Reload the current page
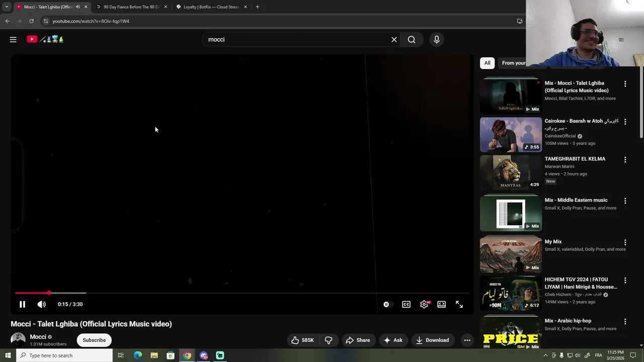Viewport: 644px width, 362px height. [x=31, y=21]
